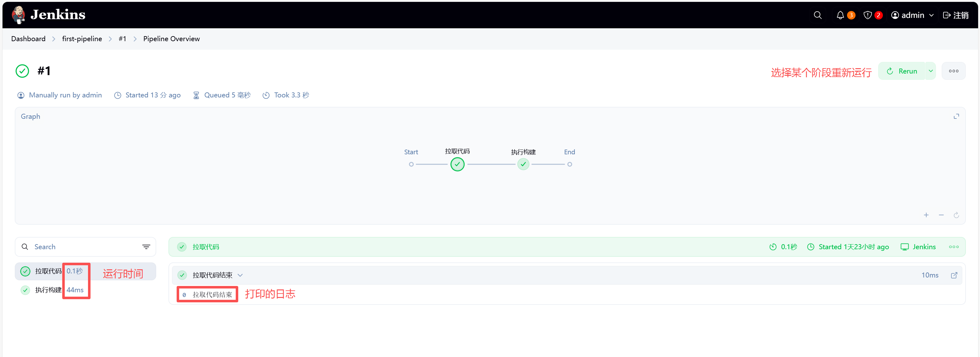
Task: Go to first-pipeline breadcrumb link
Action: click(82, 39)
